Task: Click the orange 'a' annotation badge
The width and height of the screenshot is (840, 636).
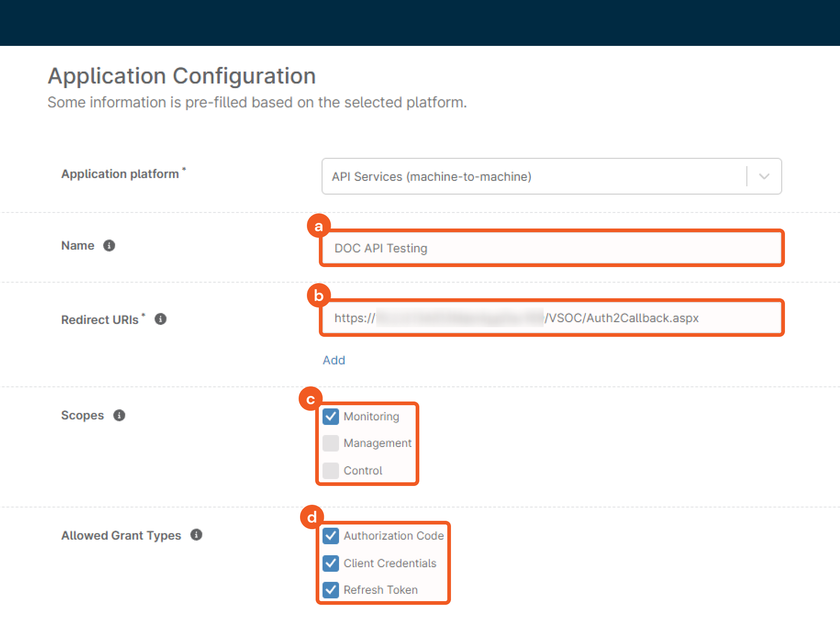Action: point(318,226)
